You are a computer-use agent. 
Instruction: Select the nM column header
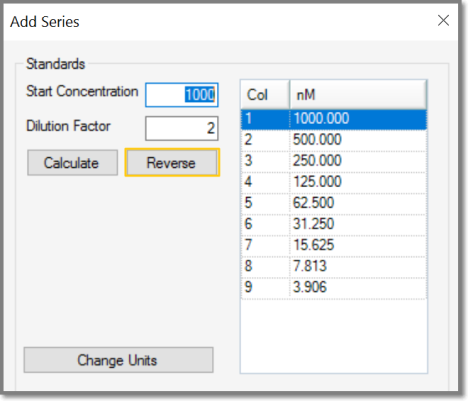[x=358, y=95]
